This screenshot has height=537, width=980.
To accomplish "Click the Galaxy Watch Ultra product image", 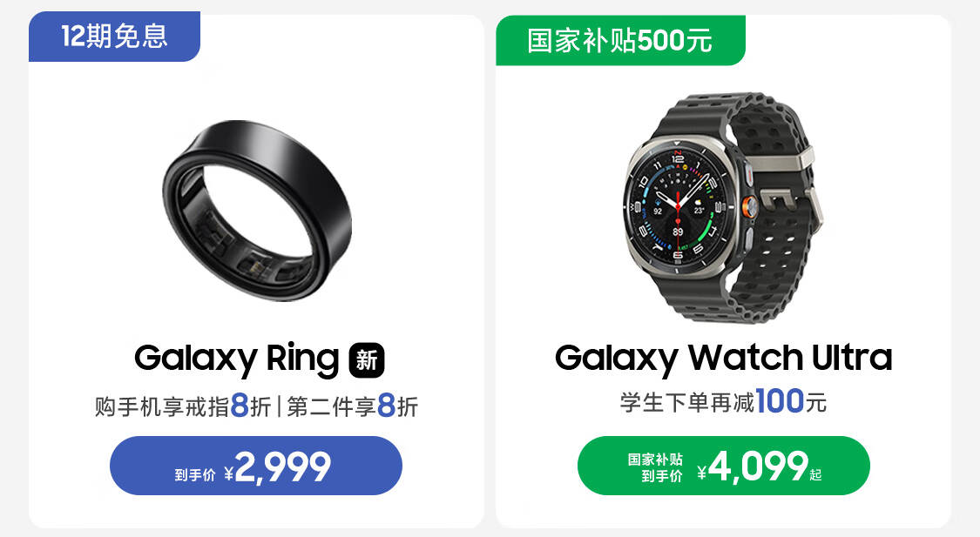I will (x=724, y=207).
